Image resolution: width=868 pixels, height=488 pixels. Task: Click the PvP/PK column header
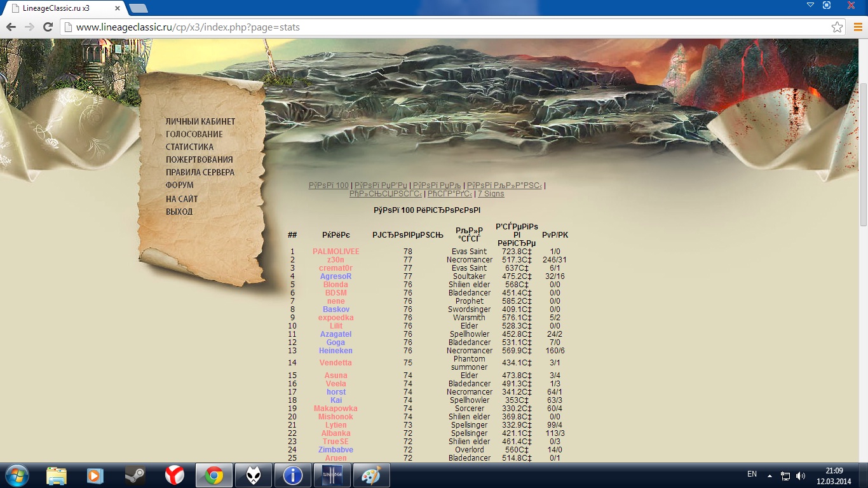click(555, 235)
